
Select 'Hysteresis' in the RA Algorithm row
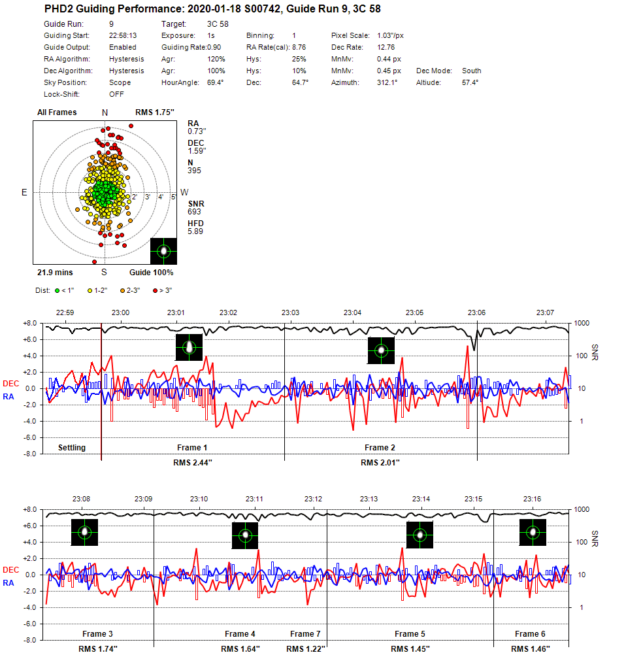click(126, 59)
